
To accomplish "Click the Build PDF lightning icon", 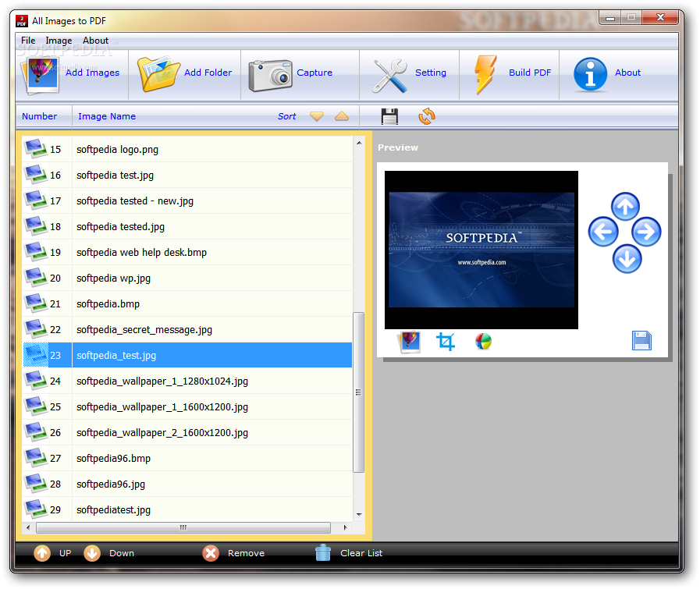I will (x=485, y=75).
